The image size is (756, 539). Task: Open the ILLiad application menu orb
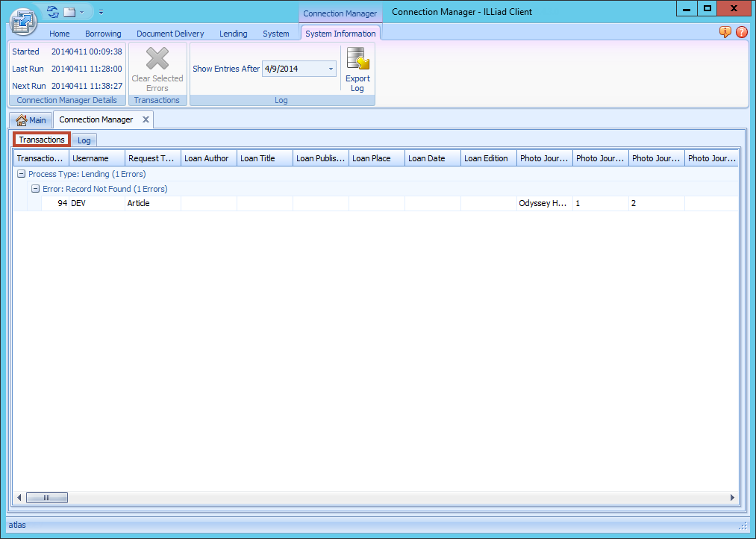pyautogui.click(x=23, y=22)
